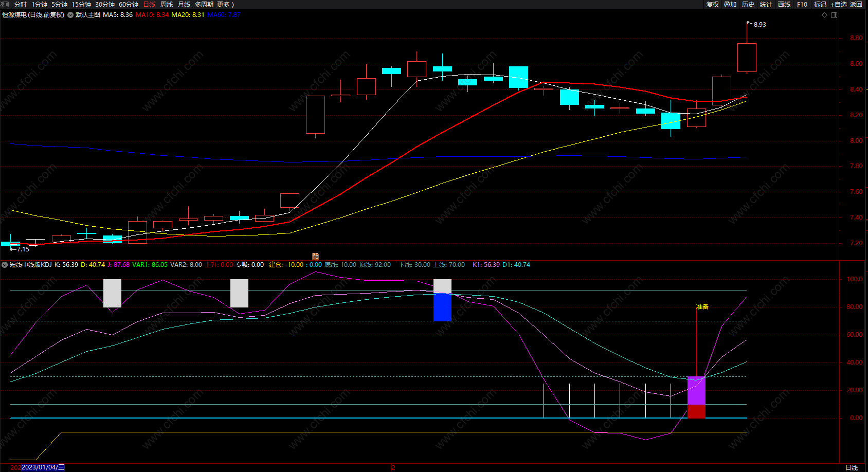Click the 标记 mark button
Screen dimensions: 868x472
tap(820, 4)
